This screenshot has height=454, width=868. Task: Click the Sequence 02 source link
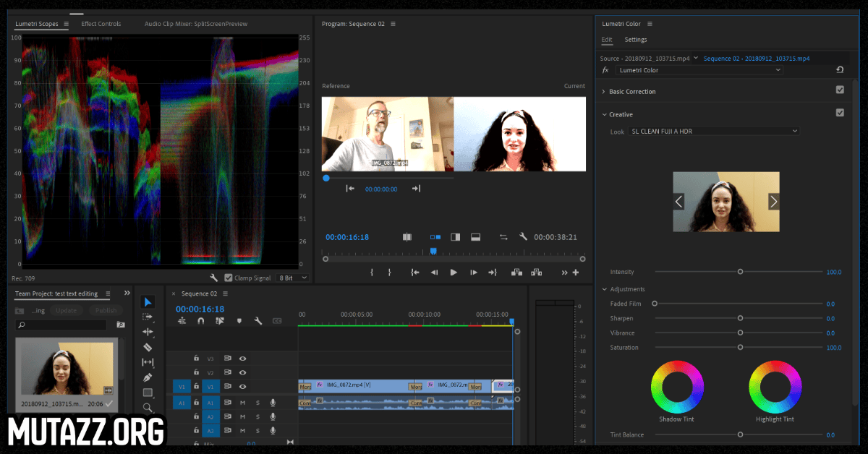point(756,58)
